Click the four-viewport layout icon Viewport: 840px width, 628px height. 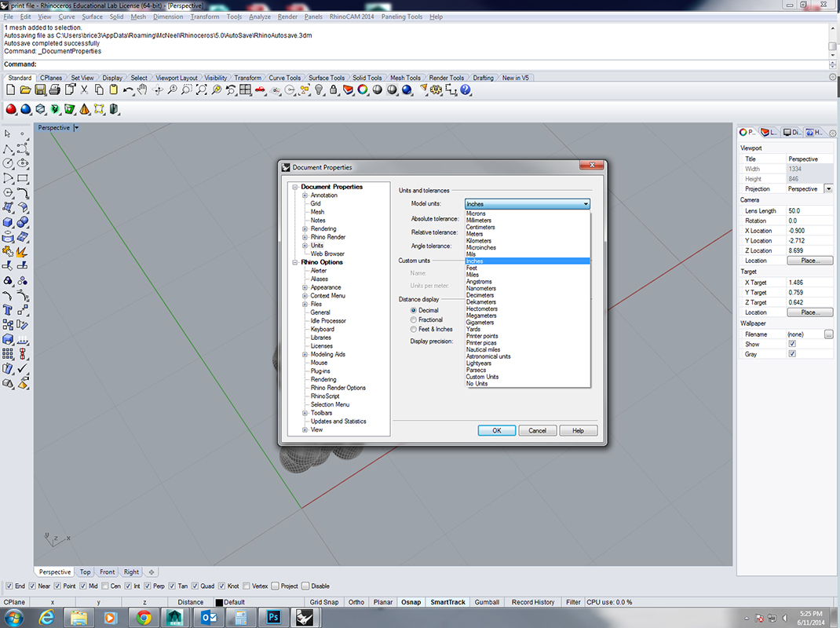[x=246, y=90]
